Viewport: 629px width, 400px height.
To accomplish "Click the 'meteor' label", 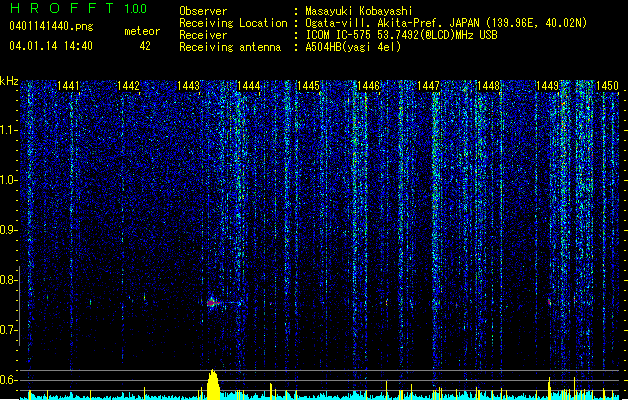I will point(142,31).
